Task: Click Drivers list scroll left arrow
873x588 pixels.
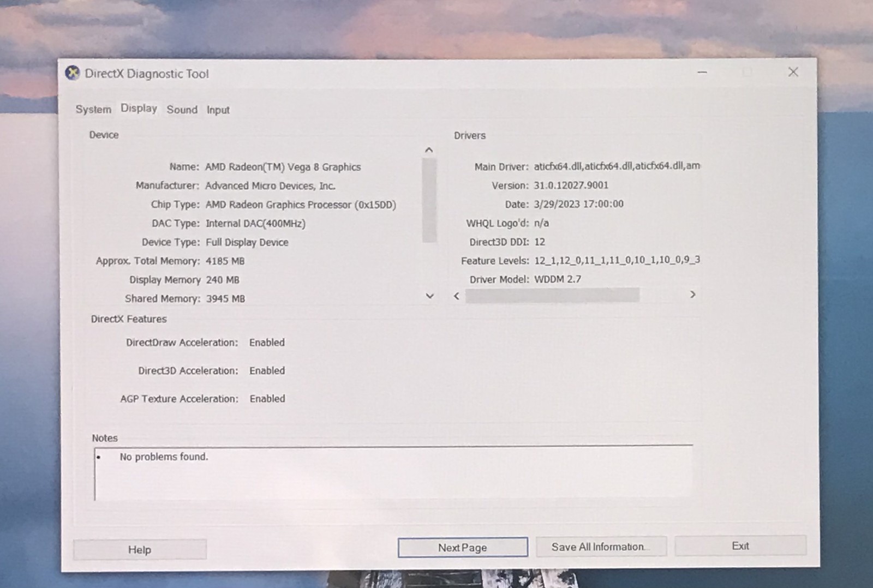Action: point(457,296)
